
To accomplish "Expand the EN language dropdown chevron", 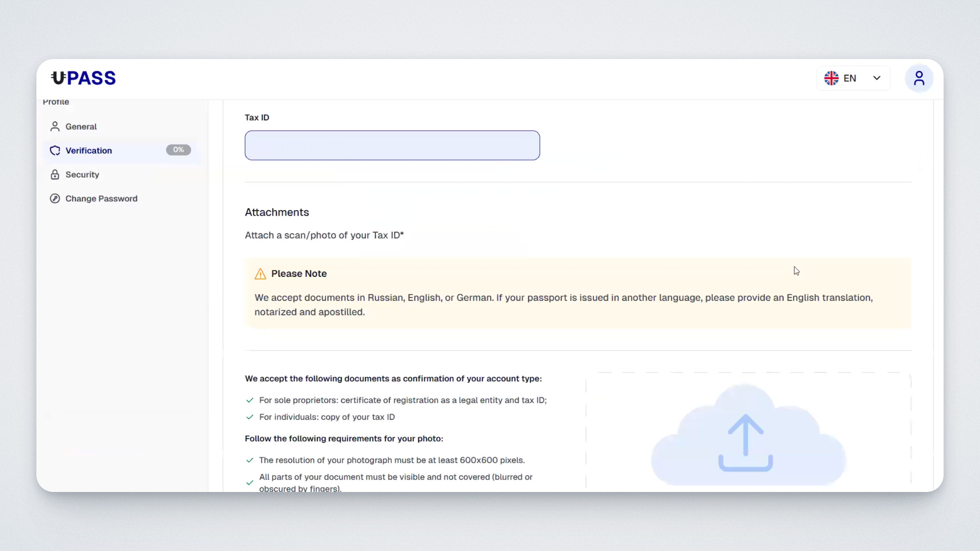I will tap(877, 78).
